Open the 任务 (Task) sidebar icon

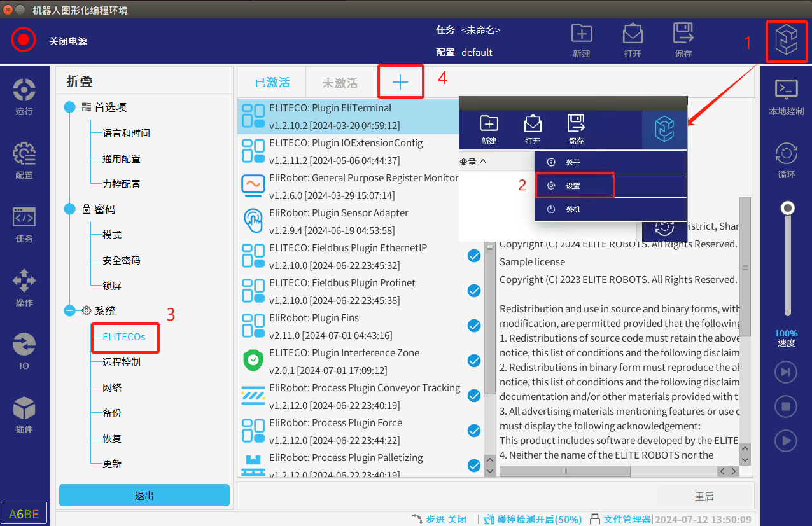24,223
